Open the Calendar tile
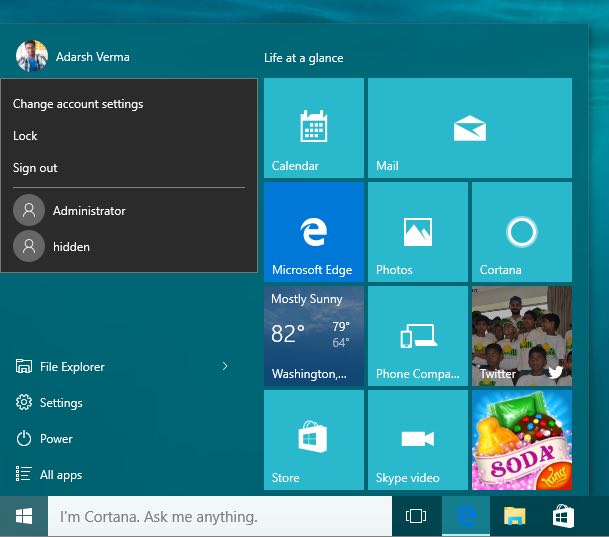Image resolution: width=609 pixels, height=537 pixels. pos(314,128)
